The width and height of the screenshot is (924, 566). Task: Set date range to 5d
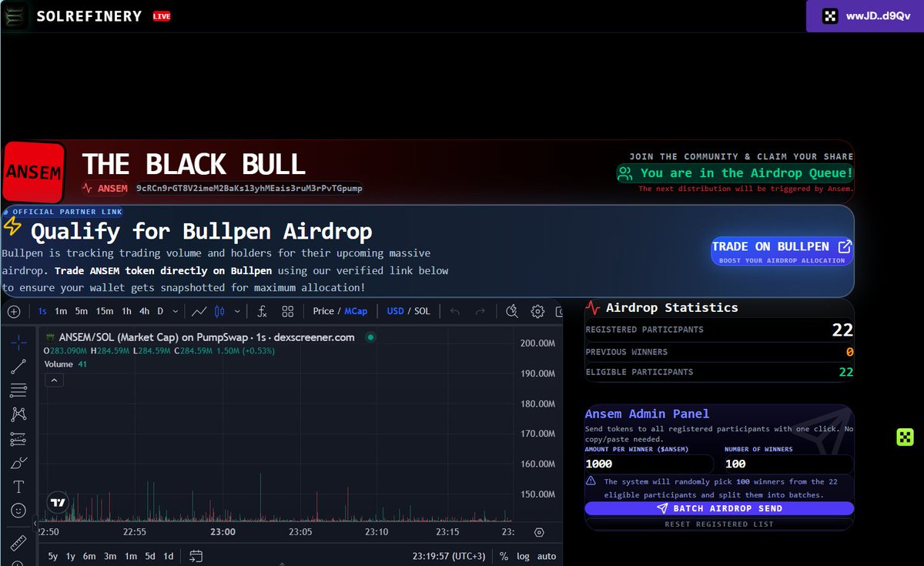[150, 556]
